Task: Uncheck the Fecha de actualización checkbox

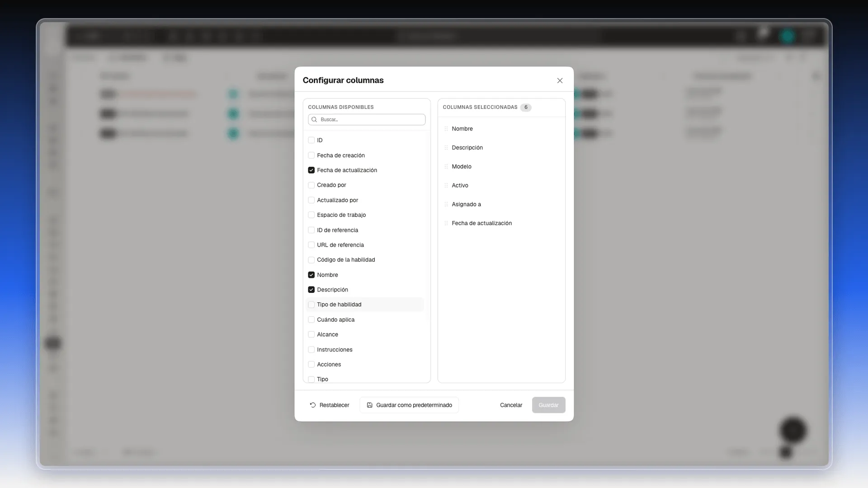Action: coord(311,170)
